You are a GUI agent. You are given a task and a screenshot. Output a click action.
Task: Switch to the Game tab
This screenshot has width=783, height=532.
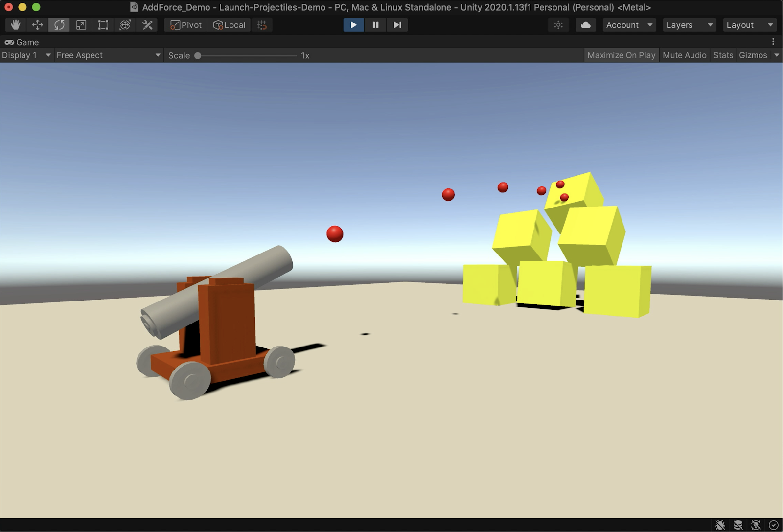[22, 42]
